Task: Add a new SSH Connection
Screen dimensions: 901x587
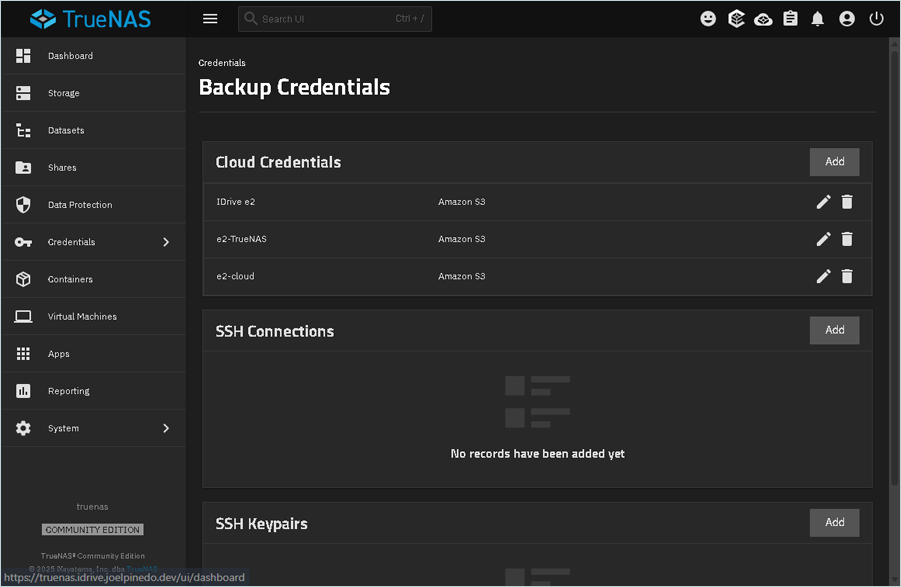Action: (834, 330)
